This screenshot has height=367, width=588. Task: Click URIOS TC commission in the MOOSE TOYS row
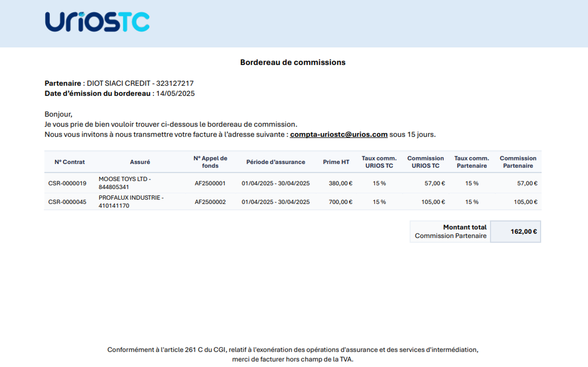[435, 183]
